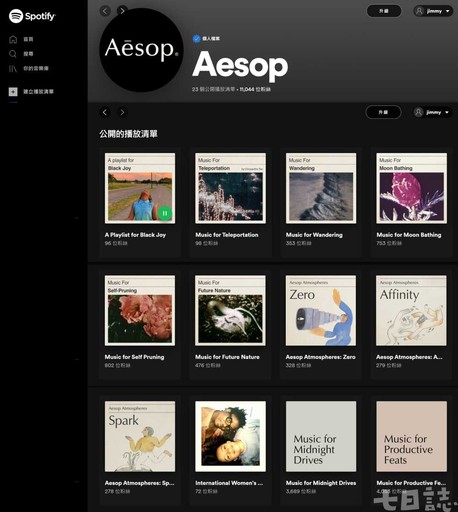The height and width of the screenshot is (512, 458).
Task: Open the Aesop round profile picture
Action: pos(141,50)
